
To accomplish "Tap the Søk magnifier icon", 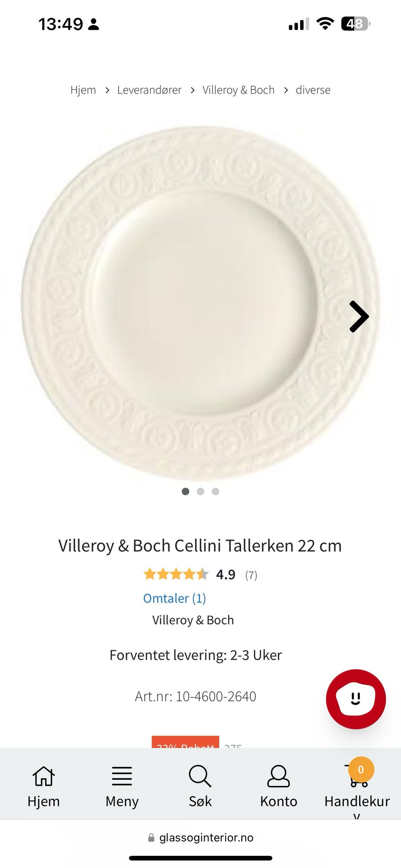I will coord(200,776).
